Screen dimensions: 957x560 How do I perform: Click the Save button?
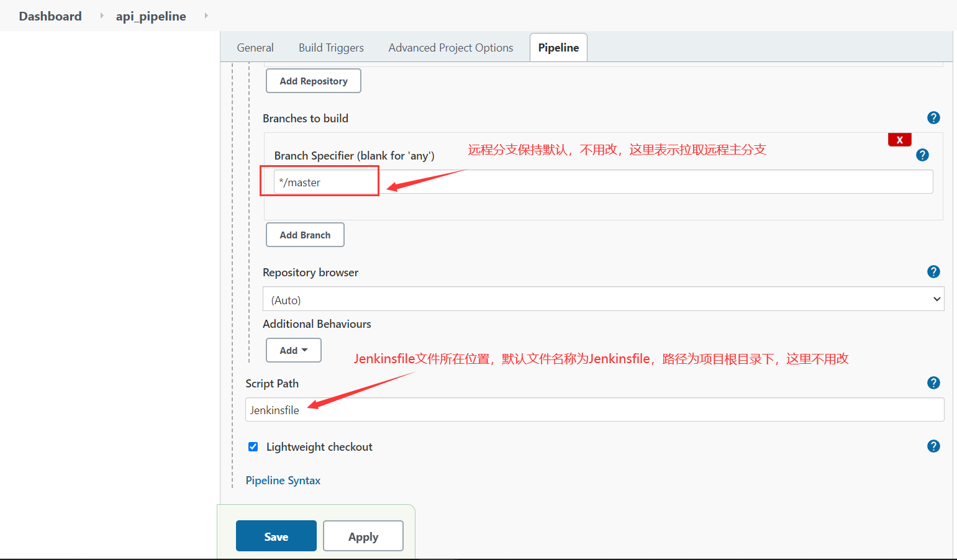coord(276,536)
